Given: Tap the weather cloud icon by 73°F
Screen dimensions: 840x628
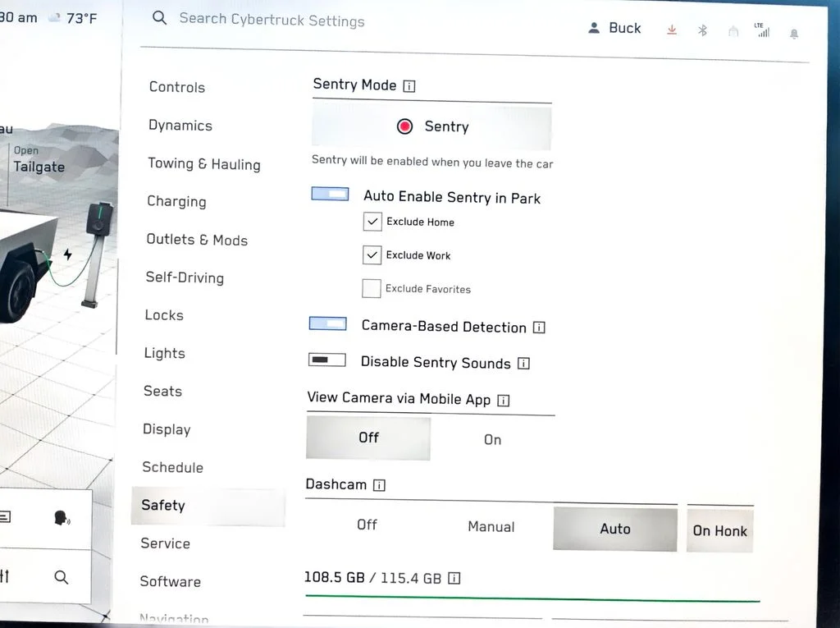Looking at the screenshot, I should pos(54,18).
